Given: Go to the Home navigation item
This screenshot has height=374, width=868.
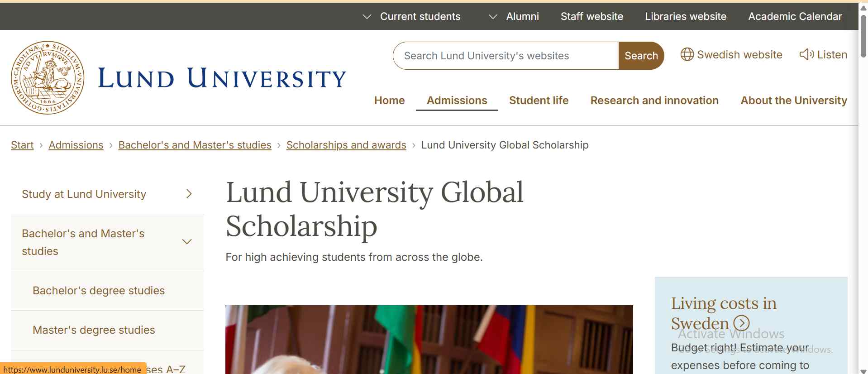Looking at the screenshot, I should point(389,101).
